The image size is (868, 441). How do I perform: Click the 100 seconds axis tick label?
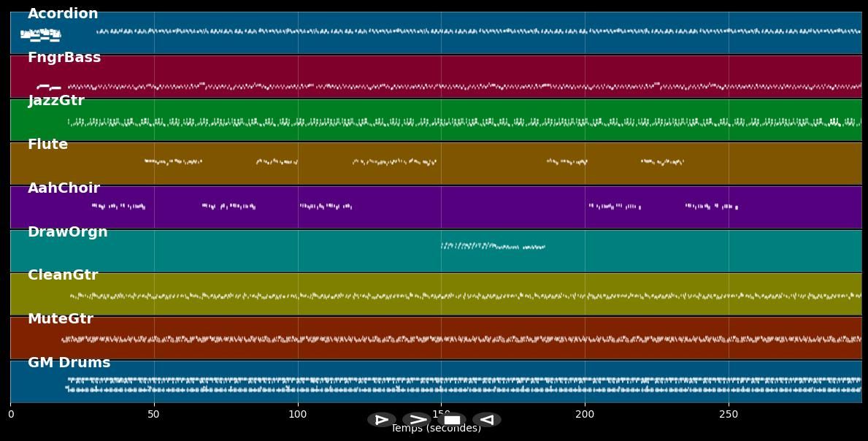298,415
